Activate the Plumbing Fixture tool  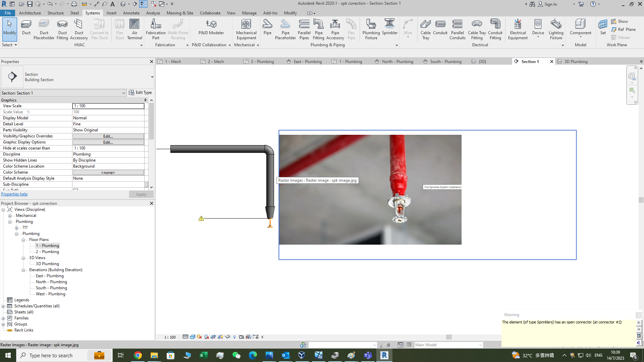371,28
